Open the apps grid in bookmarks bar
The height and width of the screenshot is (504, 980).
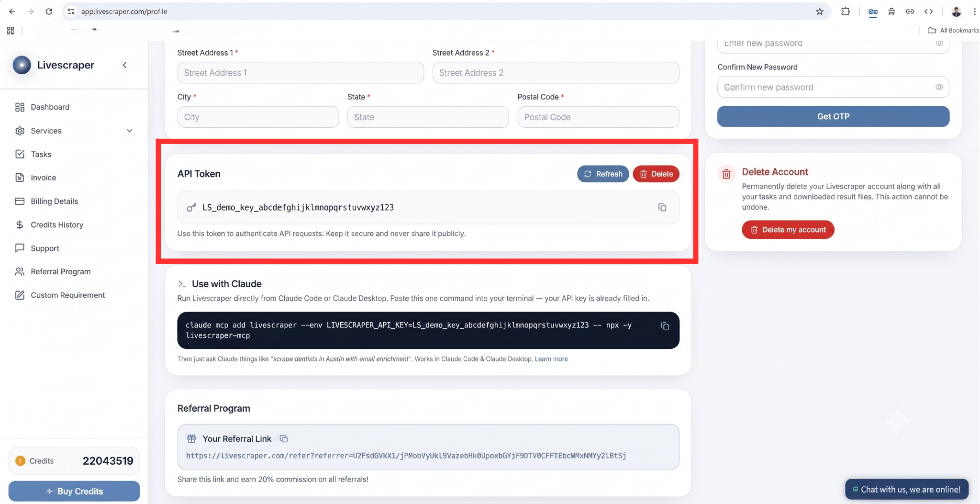(11, 31)
